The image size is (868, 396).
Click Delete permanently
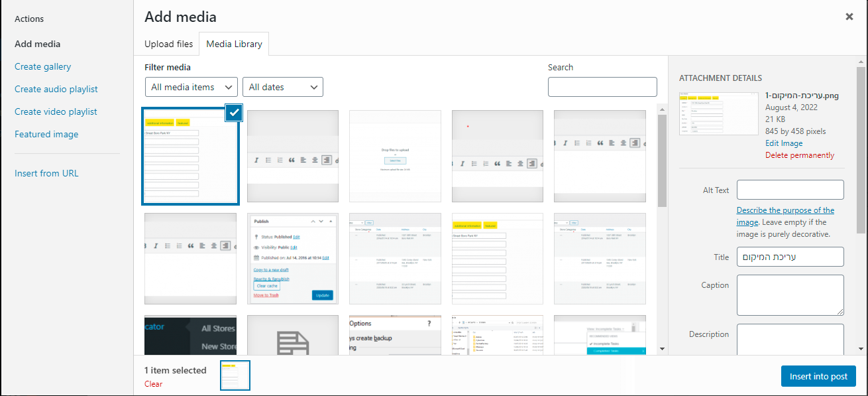point(800,155)
